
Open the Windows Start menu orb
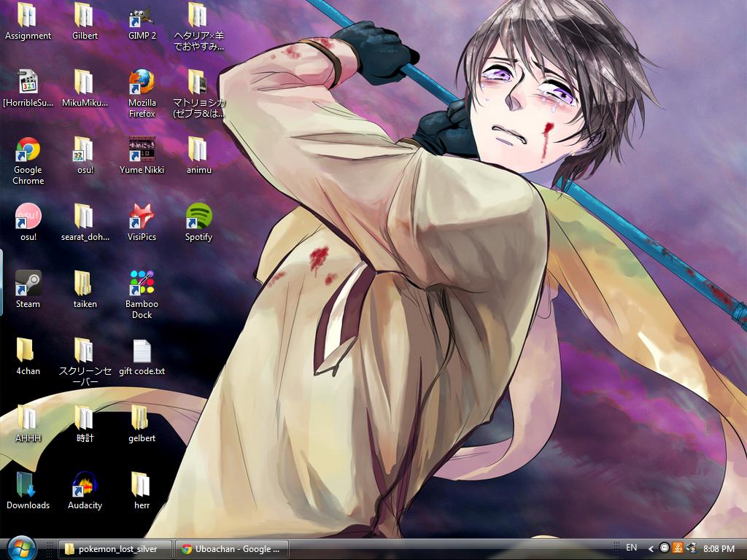[x=21, y=548]
